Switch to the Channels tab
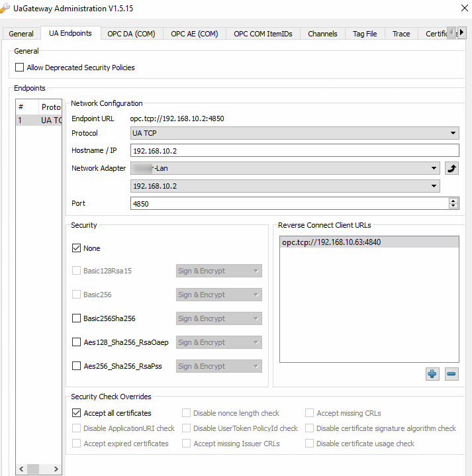The image size is (472, 476). click(322, 33)
